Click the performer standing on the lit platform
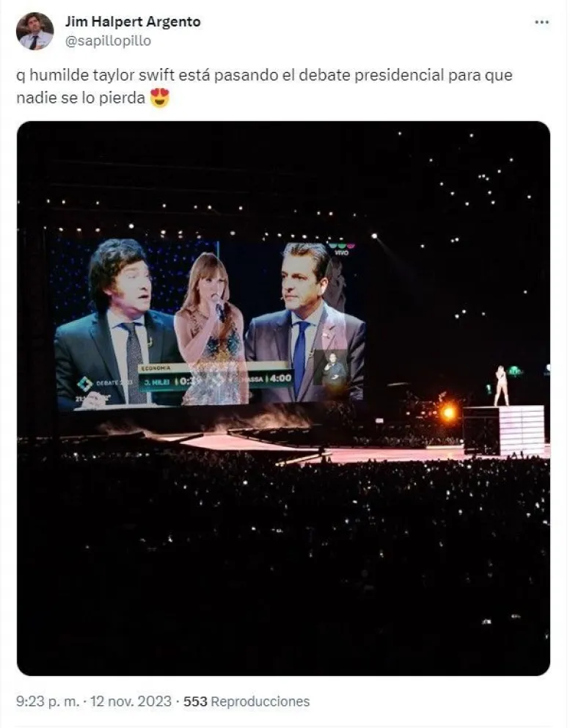Image resolution: width=570 pixels, height=728 pixels. [502, 385]
